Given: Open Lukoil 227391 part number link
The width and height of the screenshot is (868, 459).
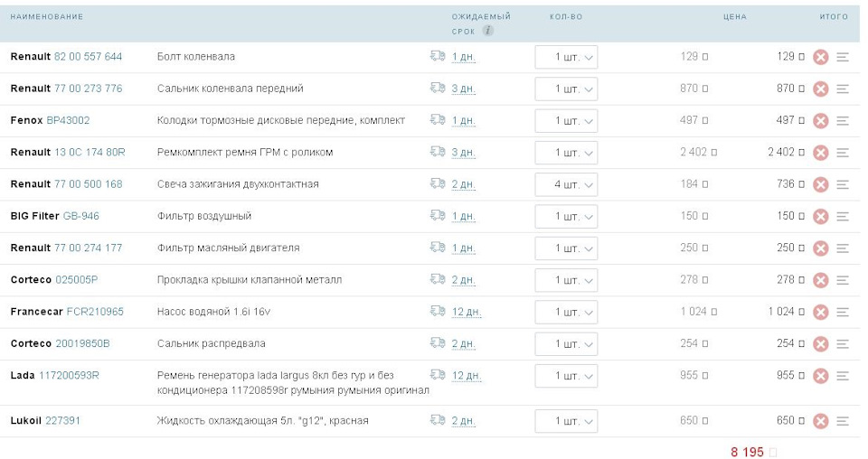Looking at the screenshot, I should (x=62, y=421).
